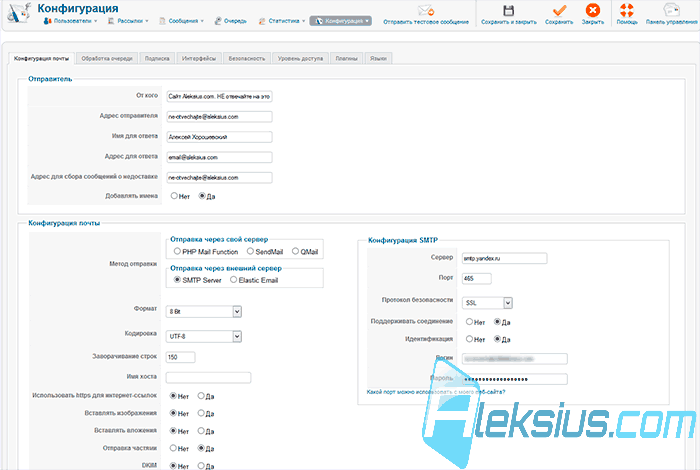Open the Сообщения menu

182,21
